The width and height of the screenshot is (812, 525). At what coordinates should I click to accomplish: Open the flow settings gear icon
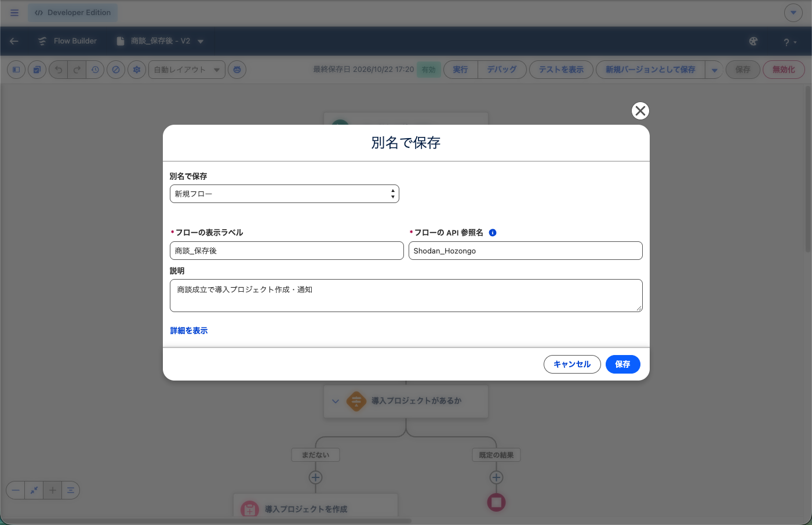pos(137,70)
